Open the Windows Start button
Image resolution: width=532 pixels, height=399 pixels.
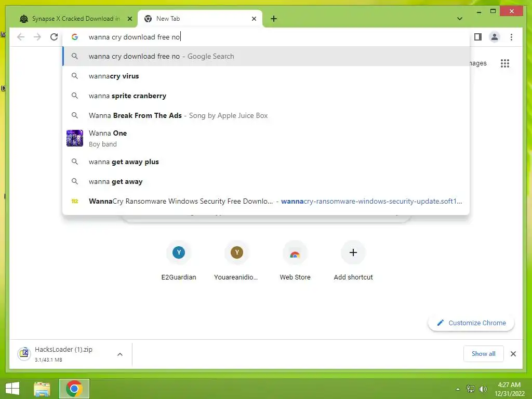click(x=12, y=389)
